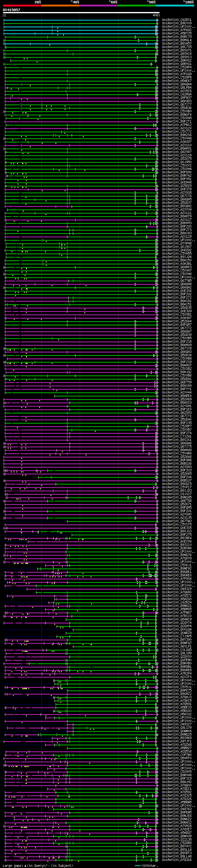
Task: Click the purple ~60% identity legend band
Action: point(99,6)
